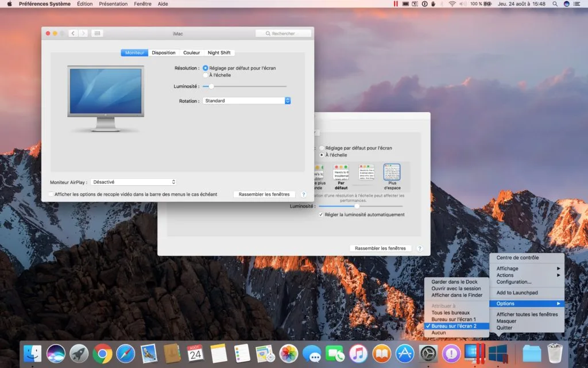Image resolution: width=588 pixels, height=368 pixels.
Task: Open Spotlight search in the menu bar
Action: (555, 4)
